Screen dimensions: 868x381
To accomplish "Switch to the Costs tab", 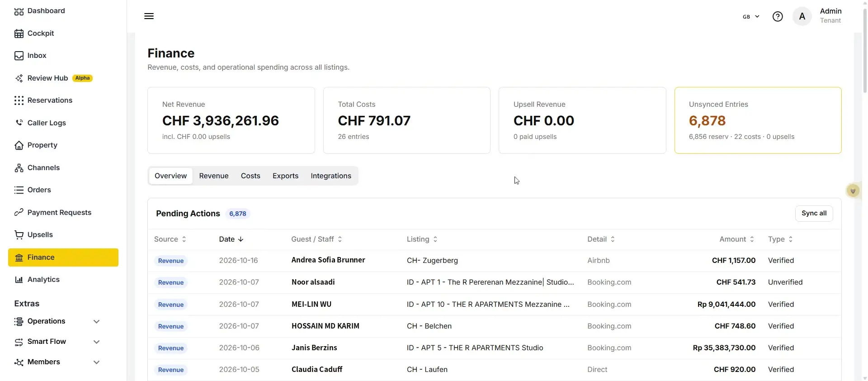I will point(250,176).
